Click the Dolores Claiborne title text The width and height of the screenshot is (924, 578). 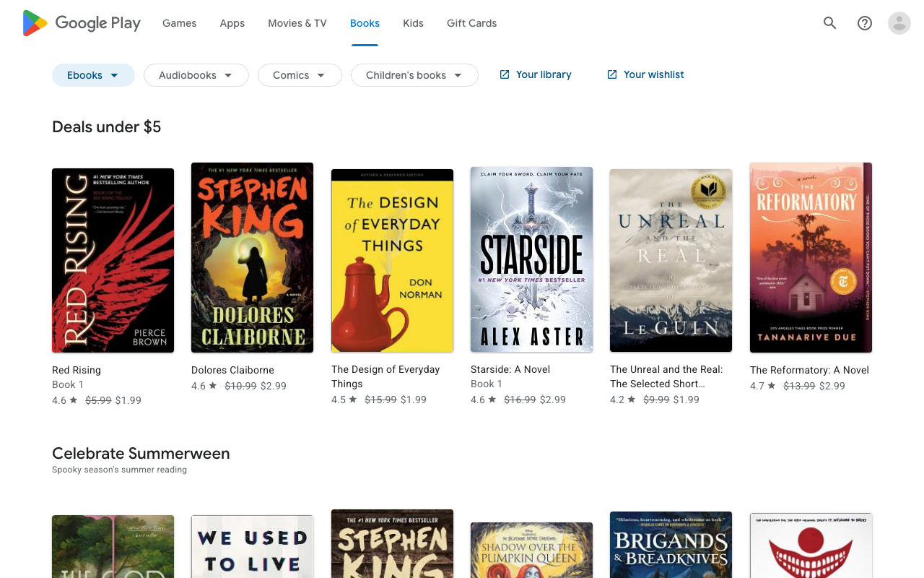coord(232,370)
